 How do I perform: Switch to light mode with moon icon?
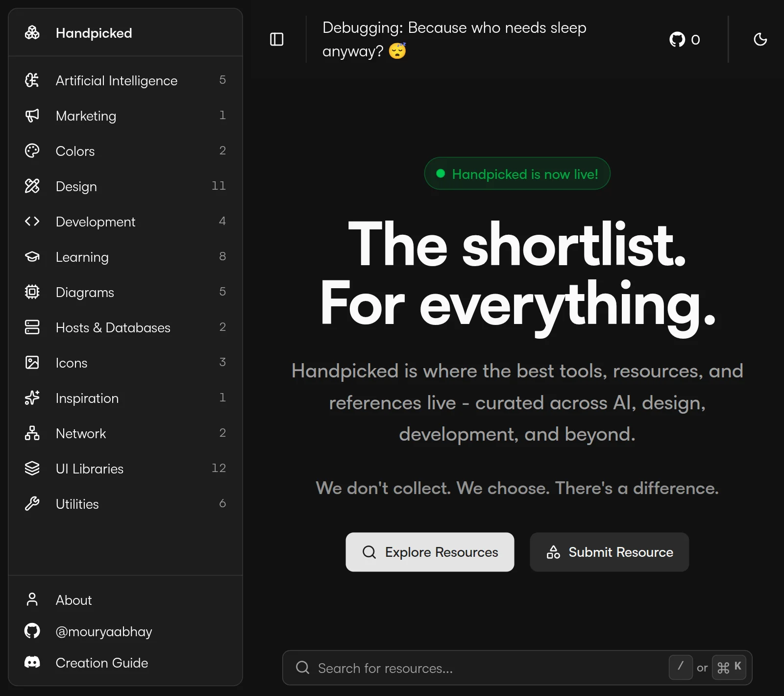(760, 39)
